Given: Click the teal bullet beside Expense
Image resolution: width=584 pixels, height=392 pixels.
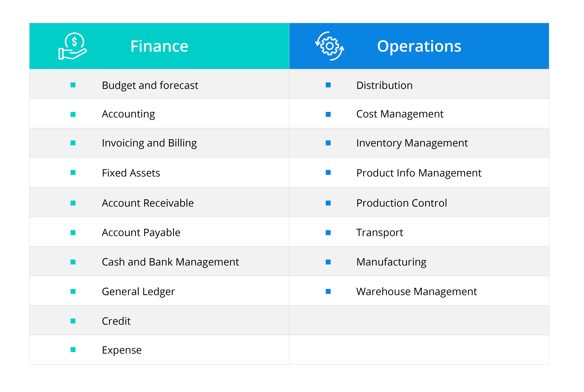Looking at the screenshot, I should tap(73, 349).
